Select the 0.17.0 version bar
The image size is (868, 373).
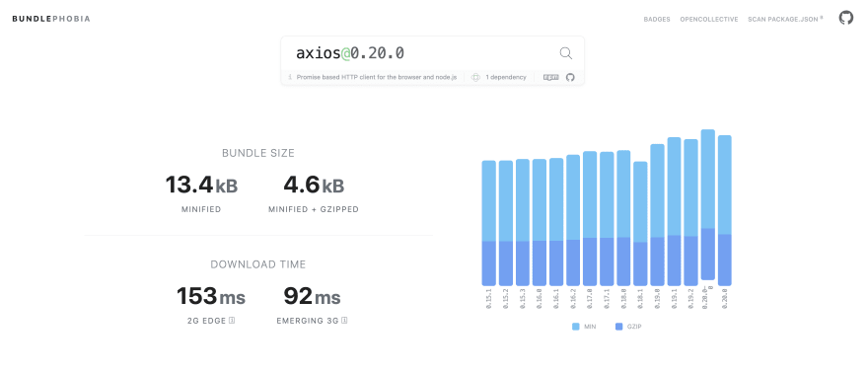pyautogui.click(x=590, y=219)
